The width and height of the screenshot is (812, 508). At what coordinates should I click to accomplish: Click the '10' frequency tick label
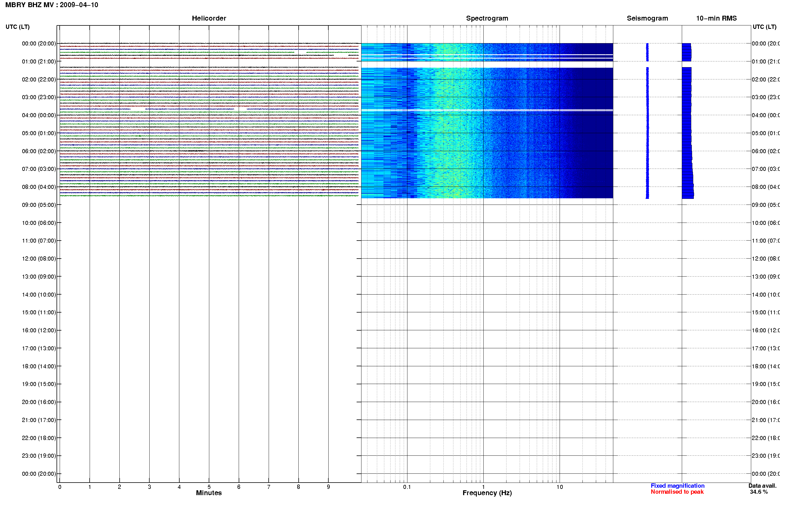(x=560, y=487)
